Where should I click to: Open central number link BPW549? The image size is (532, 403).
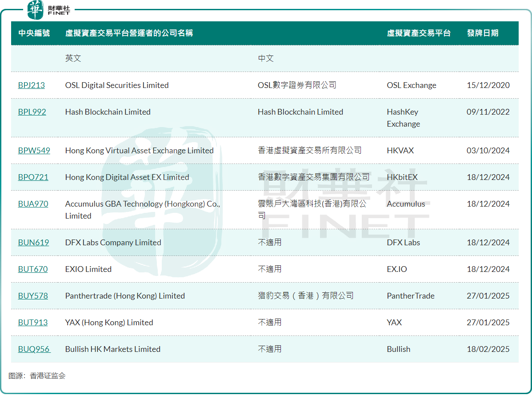pos(34,151)
